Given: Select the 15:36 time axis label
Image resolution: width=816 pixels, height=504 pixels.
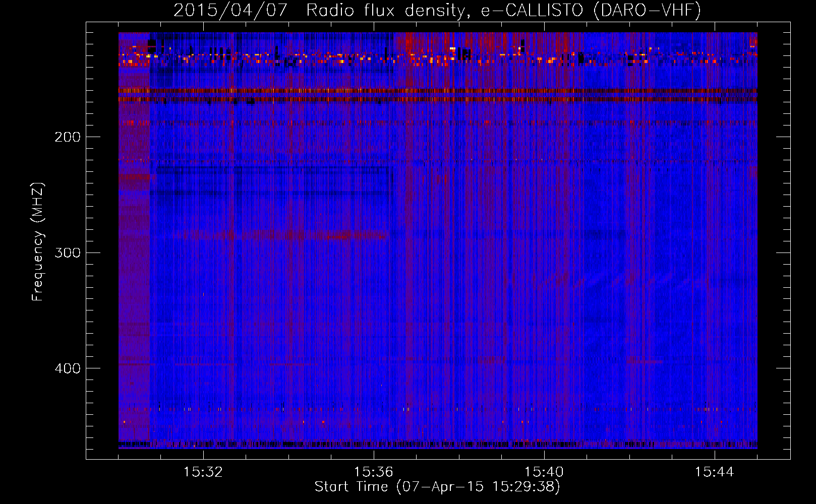Looking at the screenshot, I should (374, 472).
